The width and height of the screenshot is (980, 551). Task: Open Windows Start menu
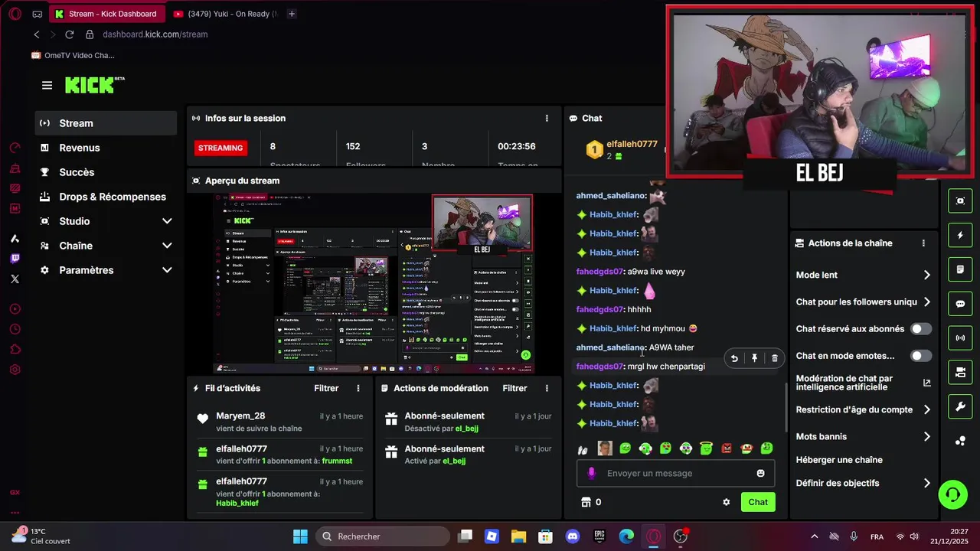300,536
